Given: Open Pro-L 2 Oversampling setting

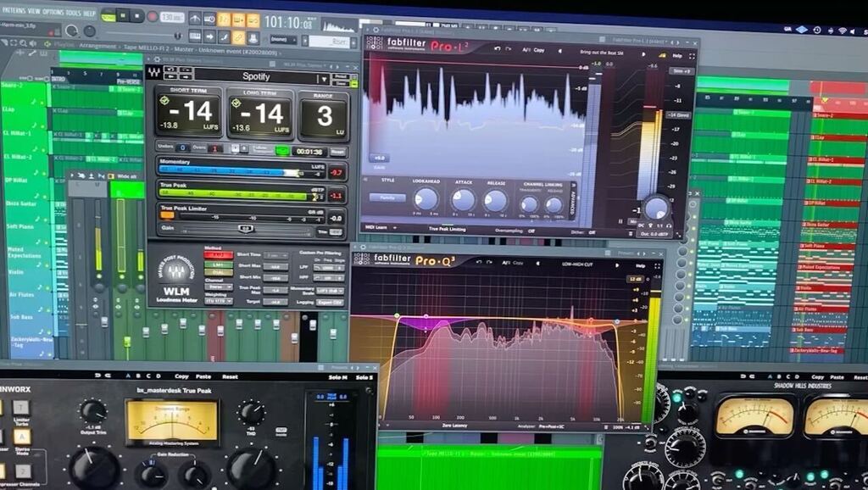Looking at the screenshot, I should click(x=515, y=231).
